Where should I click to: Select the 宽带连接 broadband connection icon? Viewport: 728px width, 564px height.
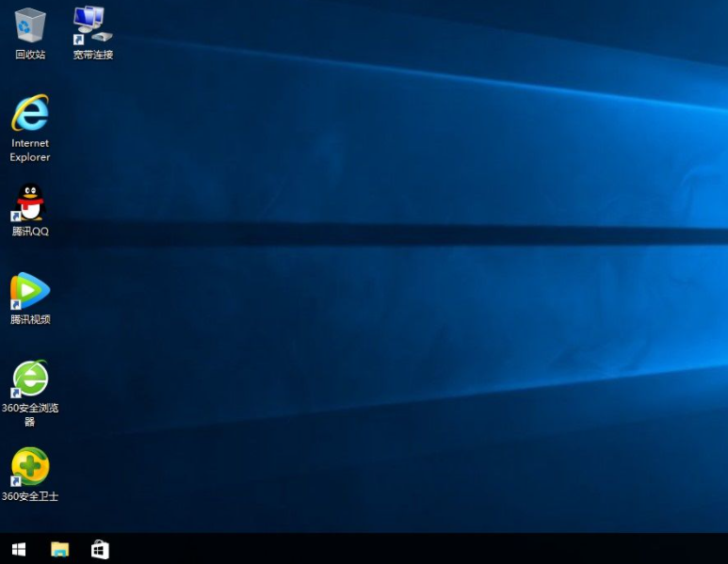pos(91,24)
